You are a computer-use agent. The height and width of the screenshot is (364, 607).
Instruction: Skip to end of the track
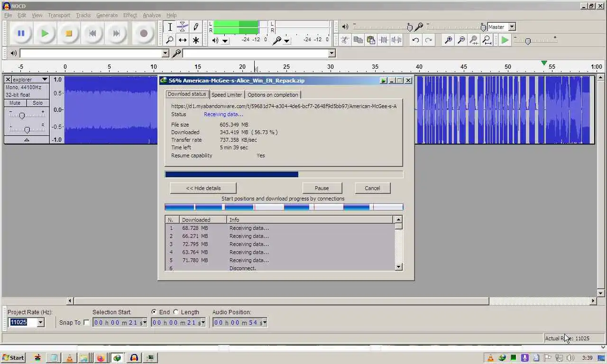116,33
